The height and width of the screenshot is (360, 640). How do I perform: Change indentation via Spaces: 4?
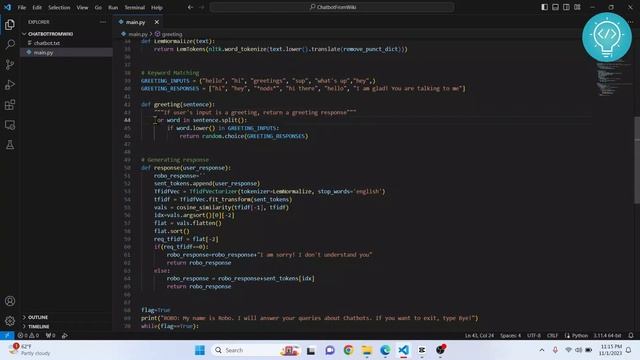point(510,336)
